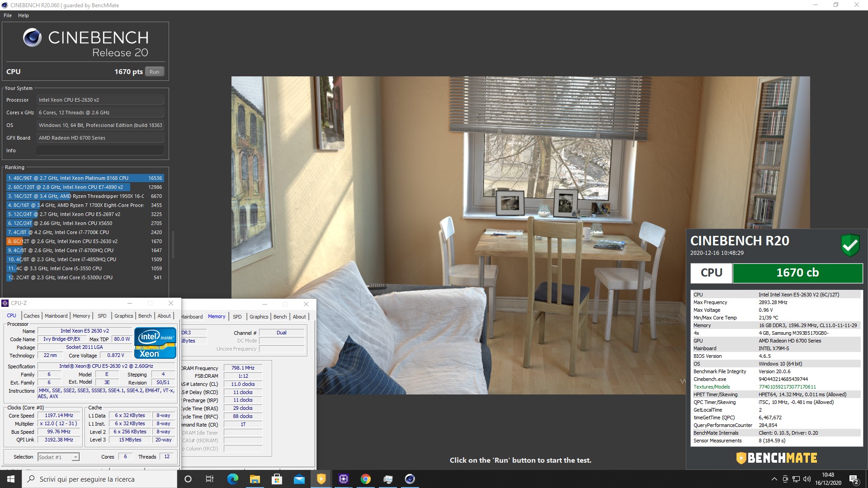Image resolution: width=868 pixels, height=488 pixels.
Task: Open Microsoft Store from the taskbar
Action: (277, 479)
